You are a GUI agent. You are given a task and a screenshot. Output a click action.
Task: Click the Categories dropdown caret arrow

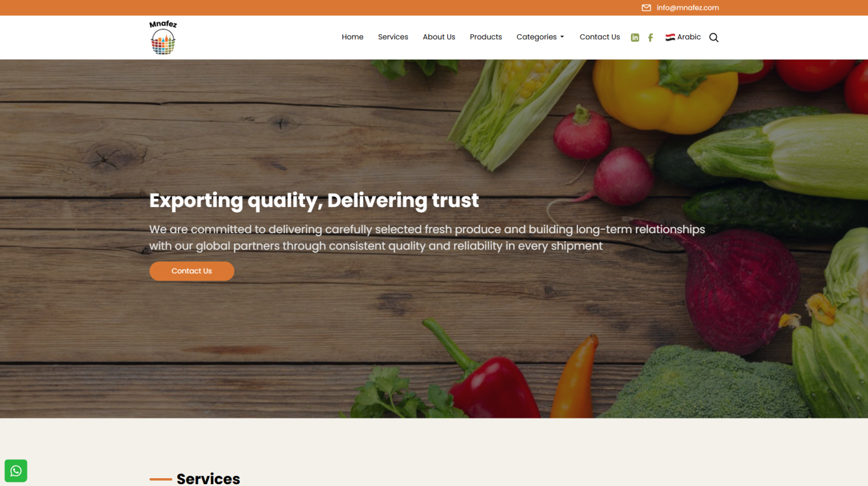562,37
